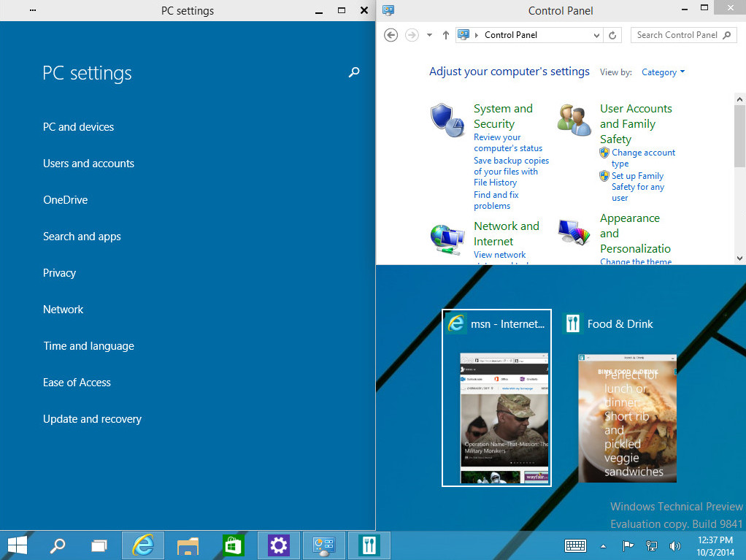Click the Change the theme link
Viewport: 746px width, 560px height.
coord(636,261)
